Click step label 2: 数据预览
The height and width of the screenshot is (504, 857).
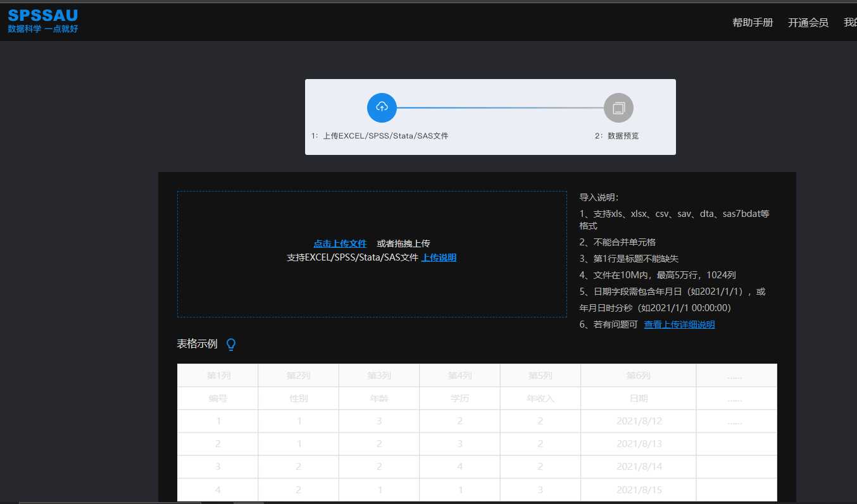pyautogui.click(x=616, y=136)
